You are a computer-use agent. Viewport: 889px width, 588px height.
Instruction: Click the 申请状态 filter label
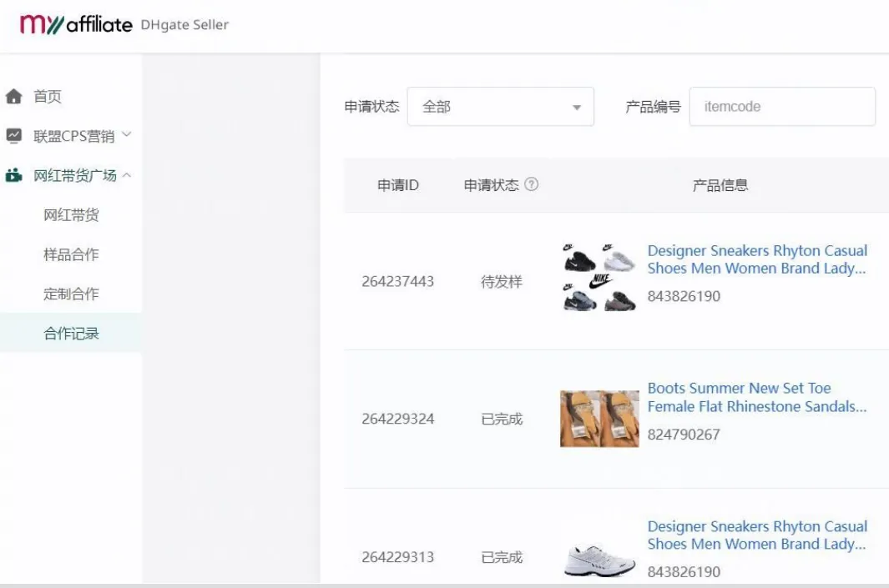point(372,107)
